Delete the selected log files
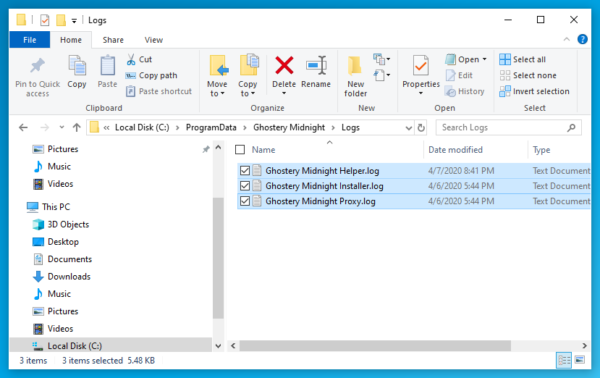The image size is (600, 378). click(x=284, y=71)
